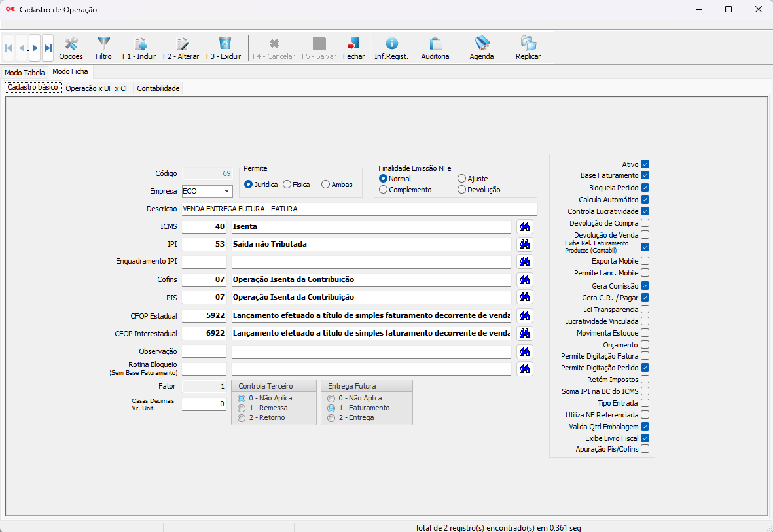
Task: Select Devolução as NFe emission purpose
Action: tap(462, 190)
